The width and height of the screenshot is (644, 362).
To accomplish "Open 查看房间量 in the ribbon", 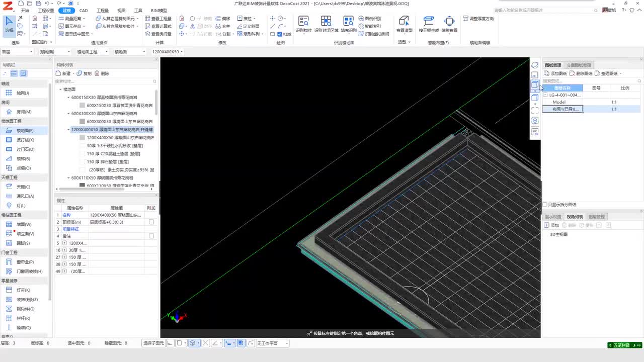I will [x=158, y=34].
